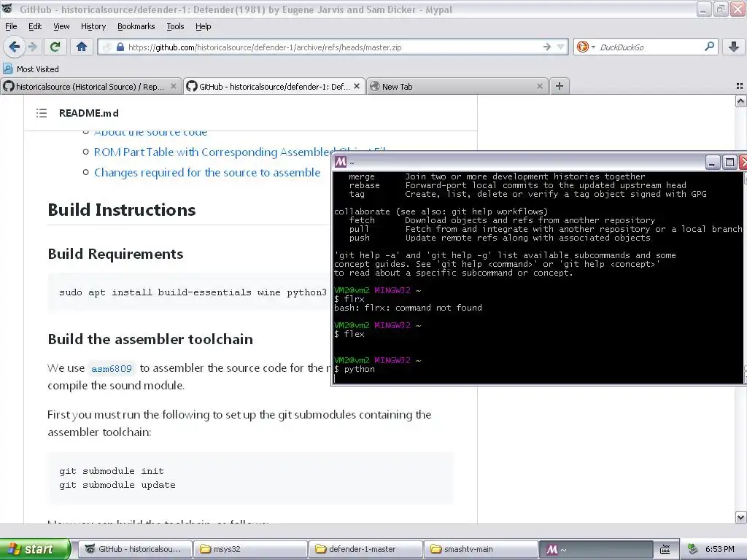Screen dimensions: 747x560
Task: Open the History menu
Action: click(x=93, y=26)
